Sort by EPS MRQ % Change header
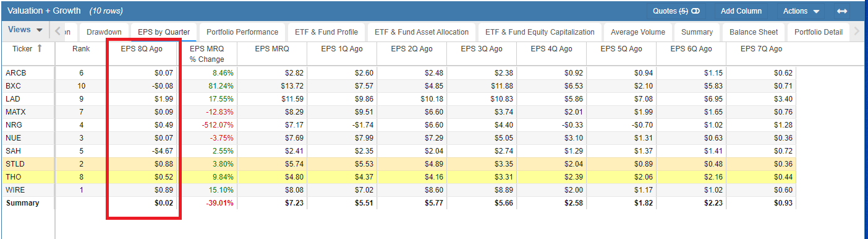The height and width of the screenshot is (239, 868). point(206,54)
